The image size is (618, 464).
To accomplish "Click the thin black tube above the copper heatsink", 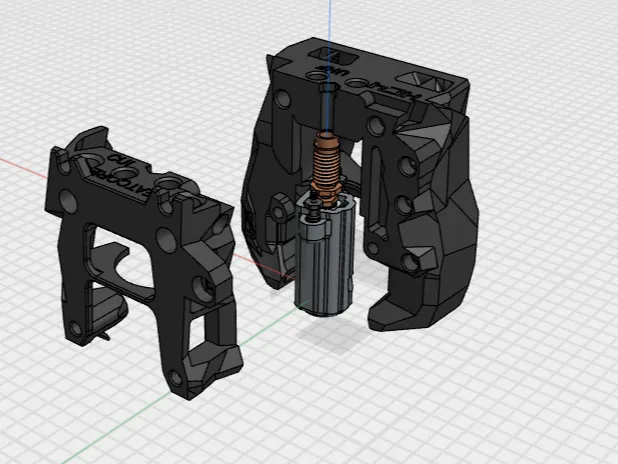I will pyautogui.click(x=327, y=109).
